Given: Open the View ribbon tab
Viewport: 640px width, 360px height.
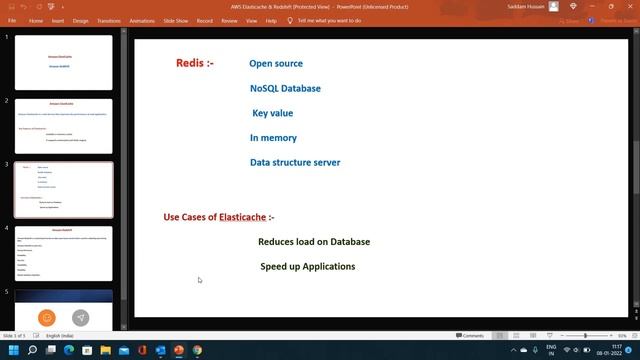Looking at the screenshot, I should click(x=251, y=20).
